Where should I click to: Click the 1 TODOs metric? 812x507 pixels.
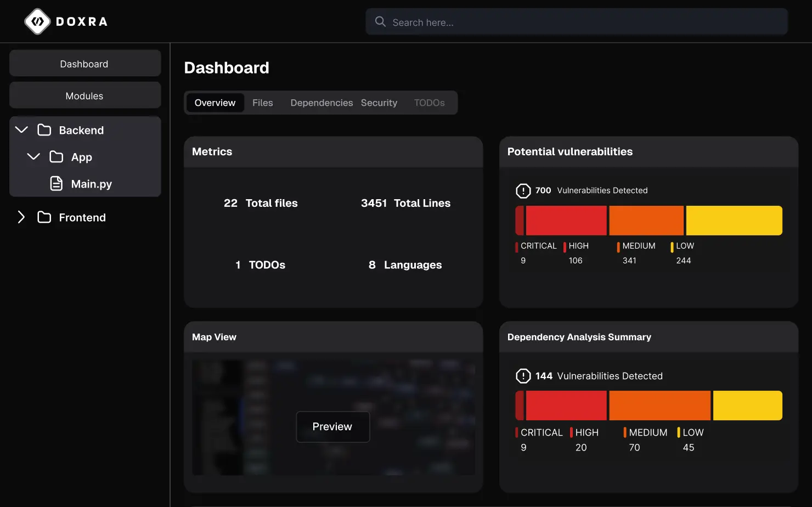pos(260,264)
